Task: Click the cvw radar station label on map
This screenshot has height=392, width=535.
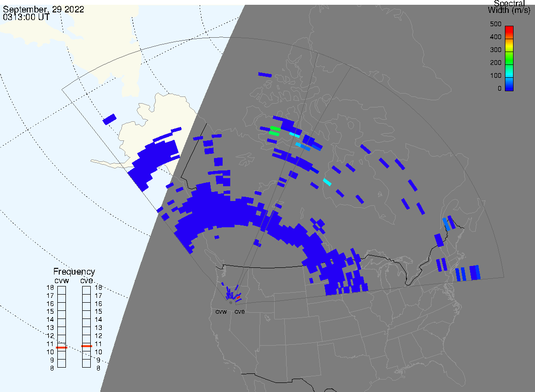Action: pos(221,311)
